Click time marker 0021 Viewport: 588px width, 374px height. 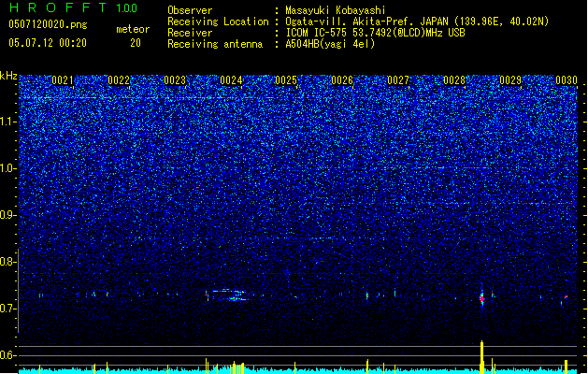[x=63, y=80]
